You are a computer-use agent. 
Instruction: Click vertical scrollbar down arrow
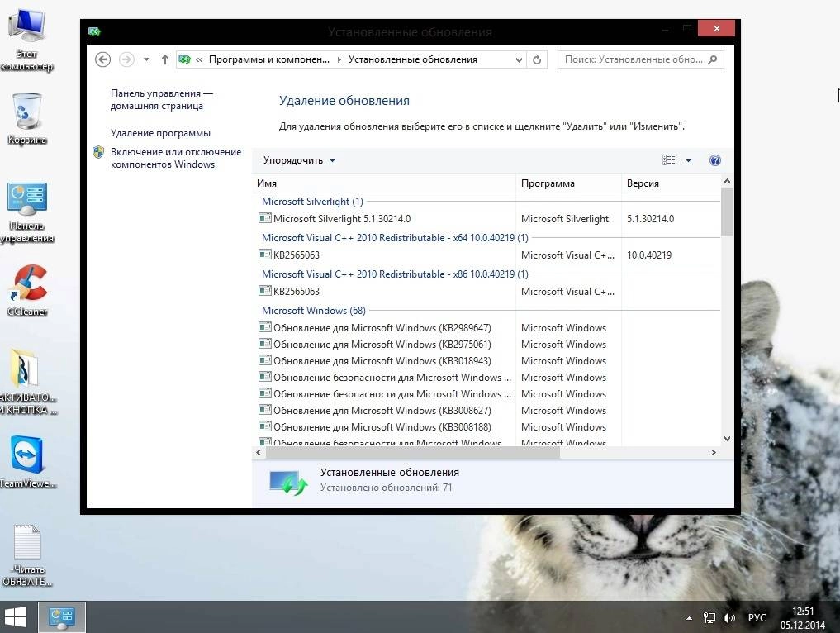727,439
